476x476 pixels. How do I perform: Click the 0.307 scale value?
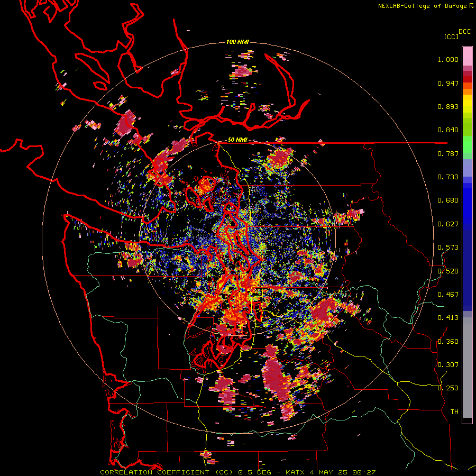coord(448,365)
